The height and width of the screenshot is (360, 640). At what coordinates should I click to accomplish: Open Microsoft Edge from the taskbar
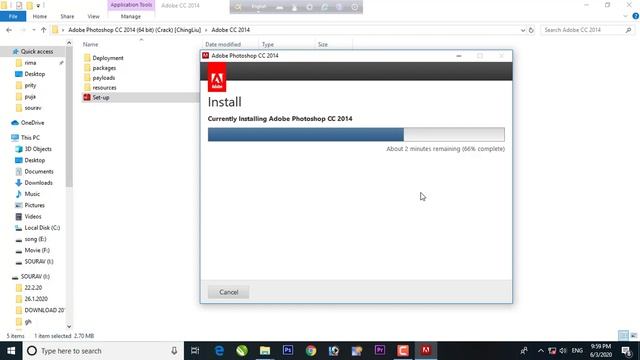(x=219, y=351)
